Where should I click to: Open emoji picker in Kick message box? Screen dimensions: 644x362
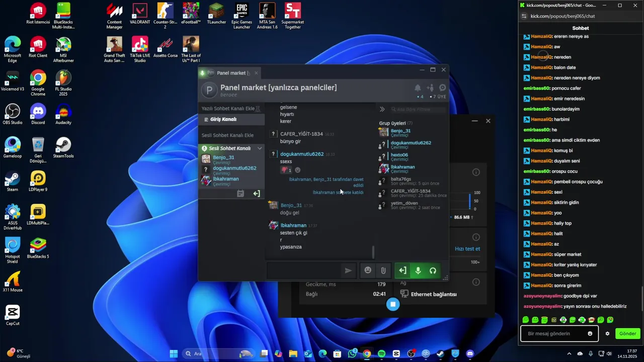590,333
